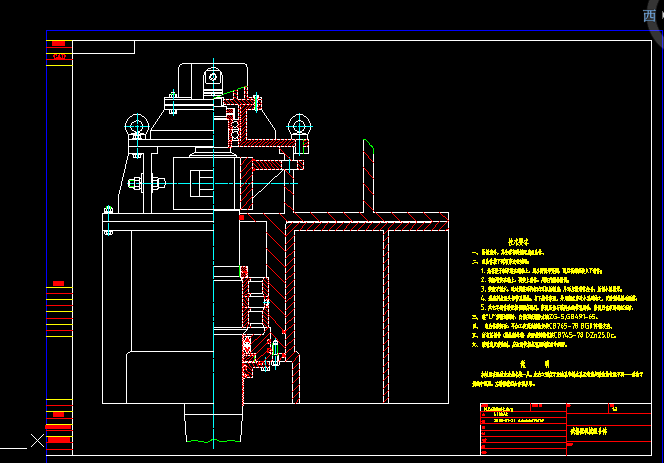Select the note line containing ZG-5,GB491-65
This screenshot has width=664, height=463.
535,316
